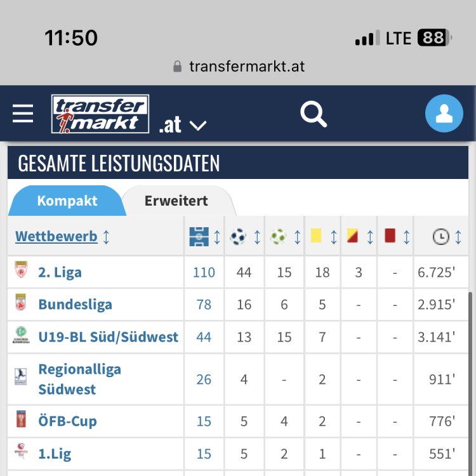Open the 2. Liga competition link
The image size is (476, 476).
[60, 272]
